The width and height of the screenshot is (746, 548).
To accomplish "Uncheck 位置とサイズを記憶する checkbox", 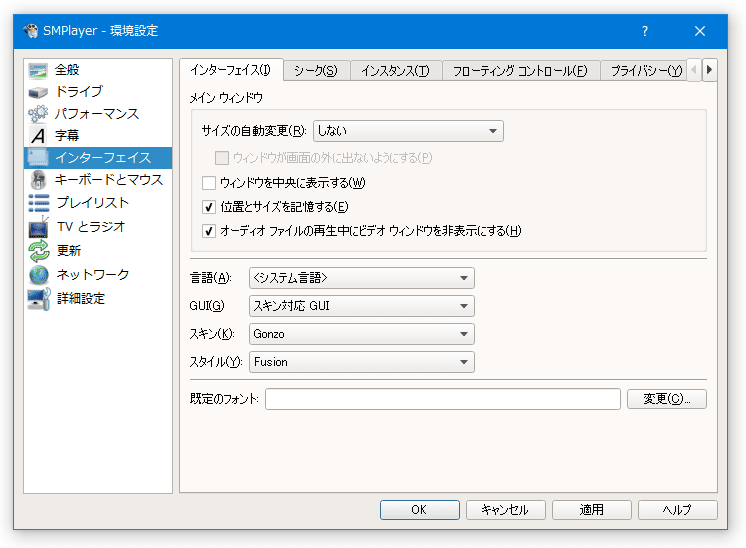I will (x=209, y=207).
